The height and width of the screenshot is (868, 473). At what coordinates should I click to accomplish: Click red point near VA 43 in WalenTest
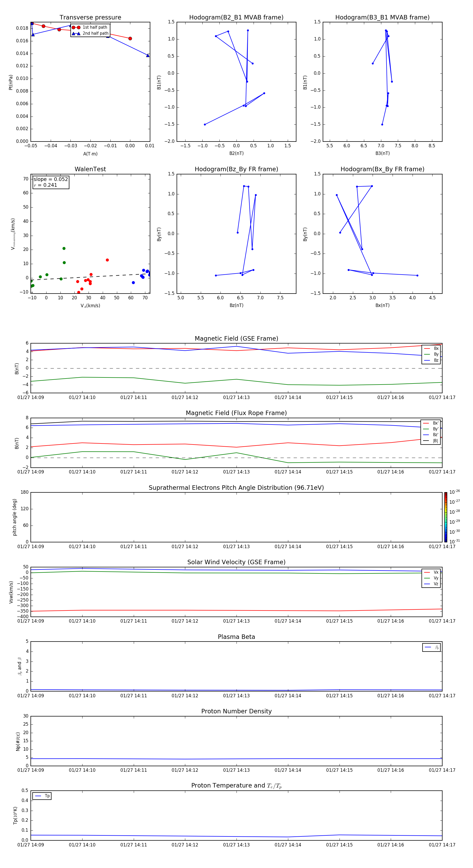coord(107,260)
